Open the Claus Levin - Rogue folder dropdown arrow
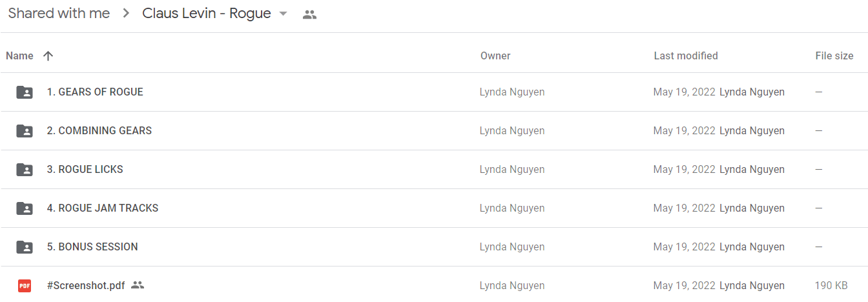The height and width of the screenshot is (302, 868). click(x=283, y=14)
